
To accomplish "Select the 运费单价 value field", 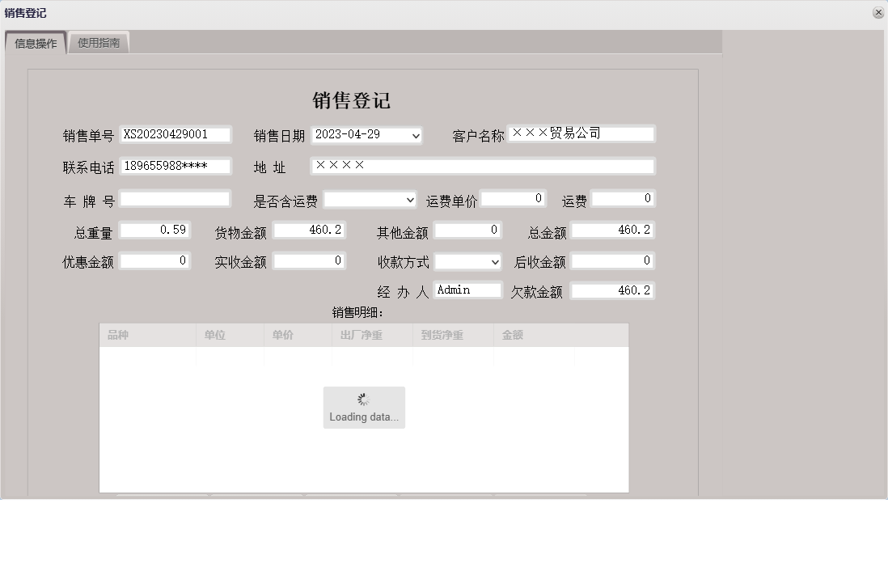I will coord(512,198).
